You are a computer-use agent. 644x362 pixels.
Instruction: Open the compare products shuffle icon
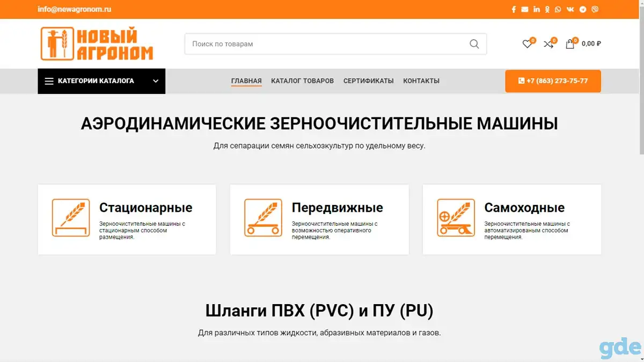548,44
